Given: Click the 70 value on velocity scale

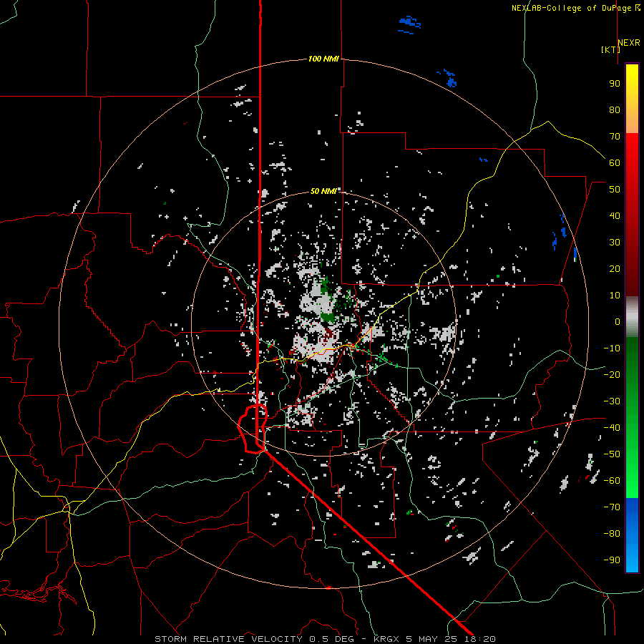Looking at the screenshot, I should pyautogui.click(x=615, y=137).
